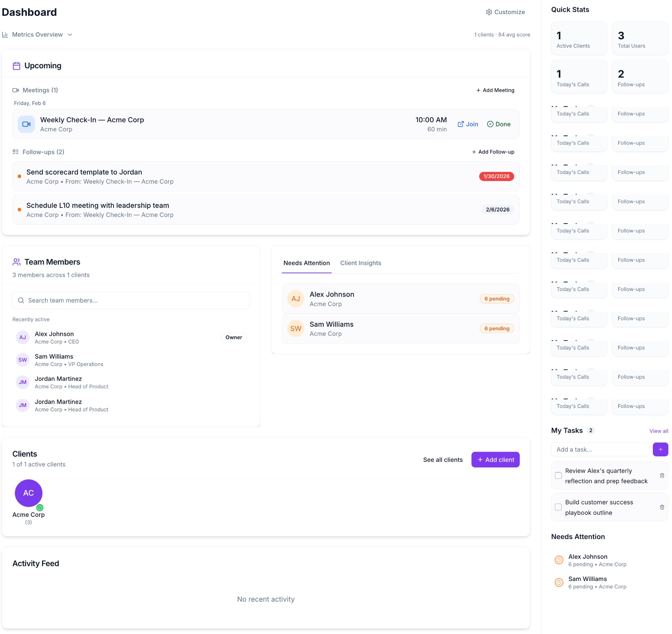Click the people icon next to Team Members
672x634 pixels.
[16, 262]
